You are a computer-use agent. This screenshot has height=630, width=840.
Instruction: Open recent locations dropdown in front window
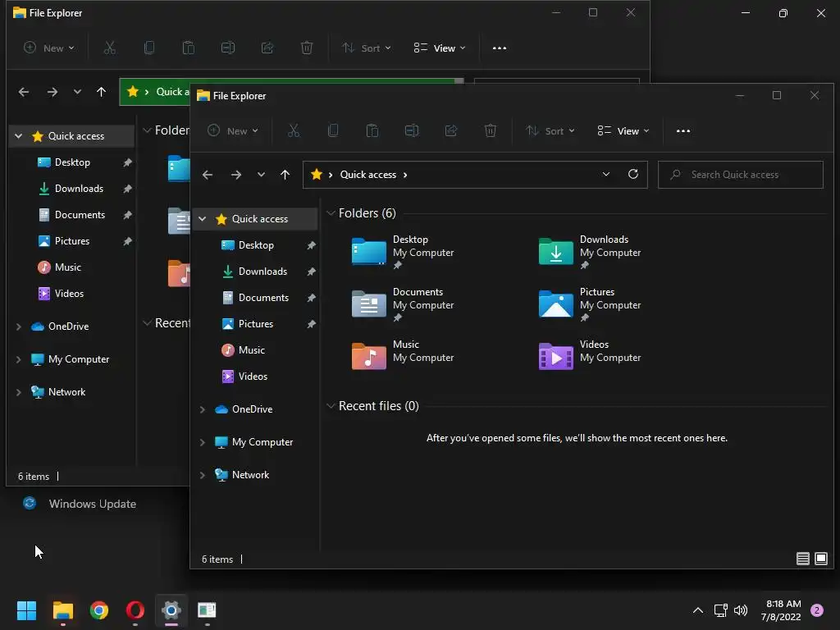(x=261, y=175)
